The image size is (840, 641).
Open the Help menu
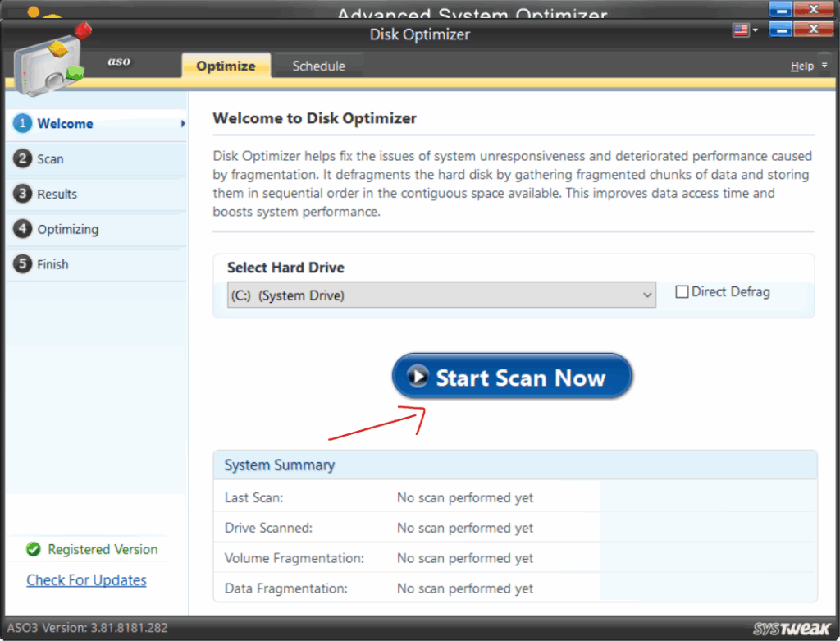click(801, 66)
